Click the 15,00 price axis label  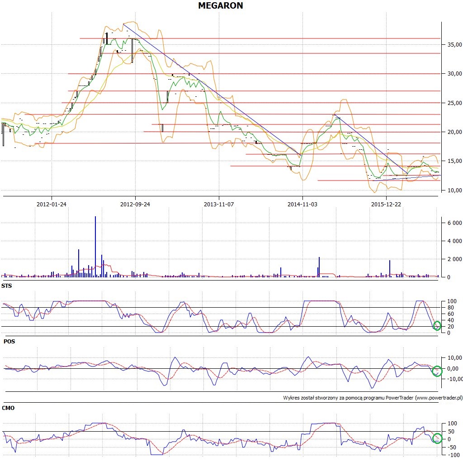point(455,161)
